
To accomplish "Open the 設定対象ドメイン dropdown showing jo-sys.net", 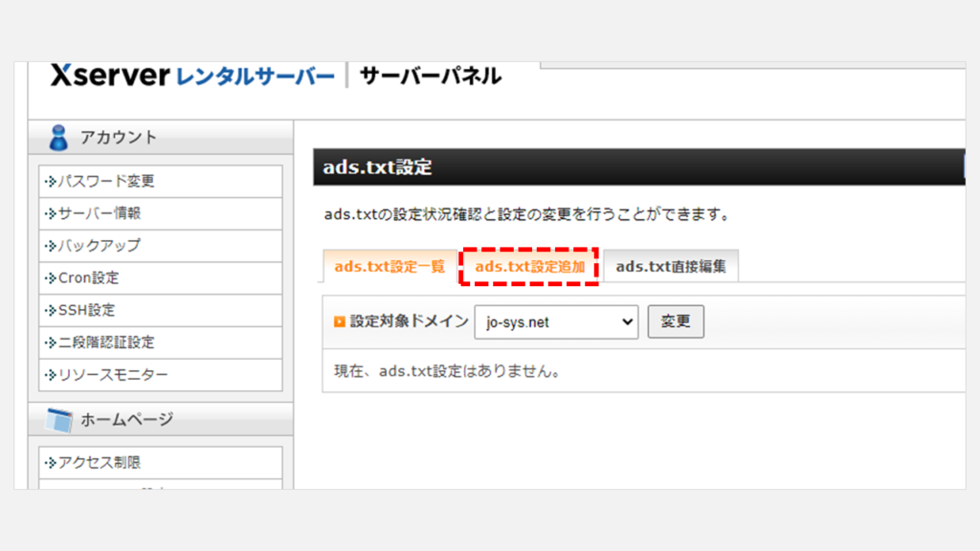I will tap(556, 322).
